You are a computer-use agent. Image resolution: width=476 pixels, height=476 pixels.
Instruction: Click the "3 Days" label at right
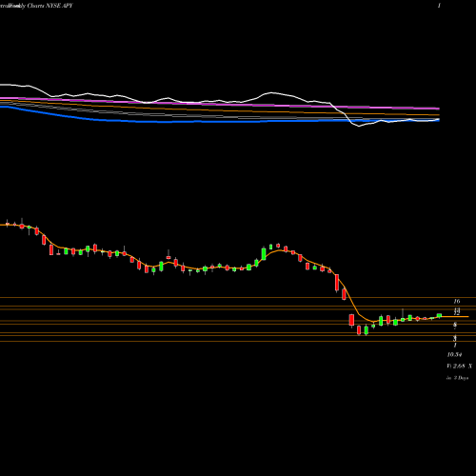pos(461,378)
